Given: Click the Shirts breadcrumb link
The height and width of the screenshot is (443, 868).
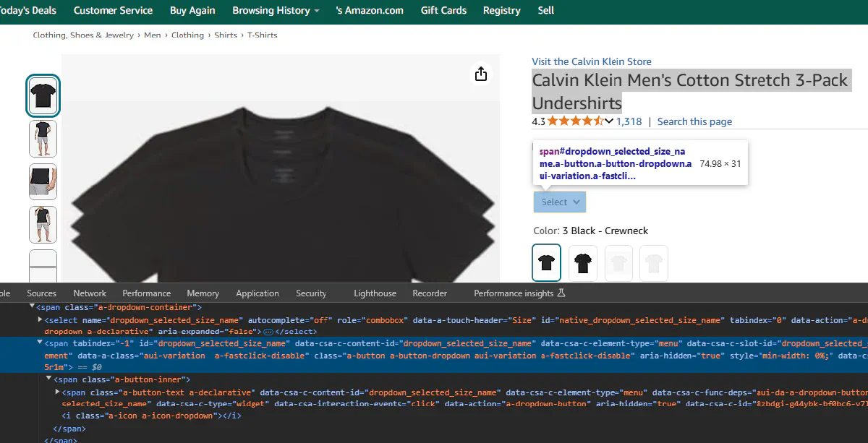Looking at the screenshot, I should coord(226,35).
